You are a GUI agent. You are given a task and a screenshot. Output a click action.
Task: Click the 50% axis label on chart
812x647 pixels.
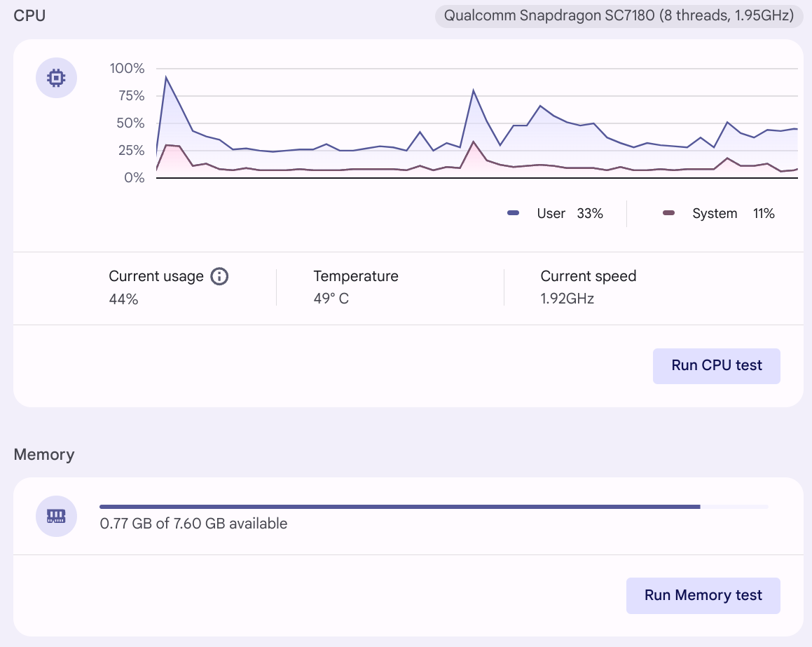tap(130, 123)
